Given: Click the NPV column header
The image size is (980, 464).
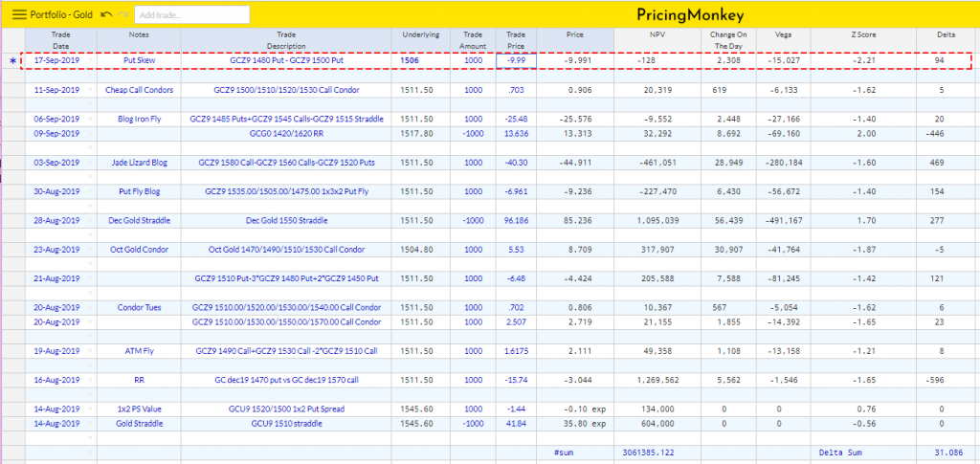Looking at the screenshot, I should point(657,40).
